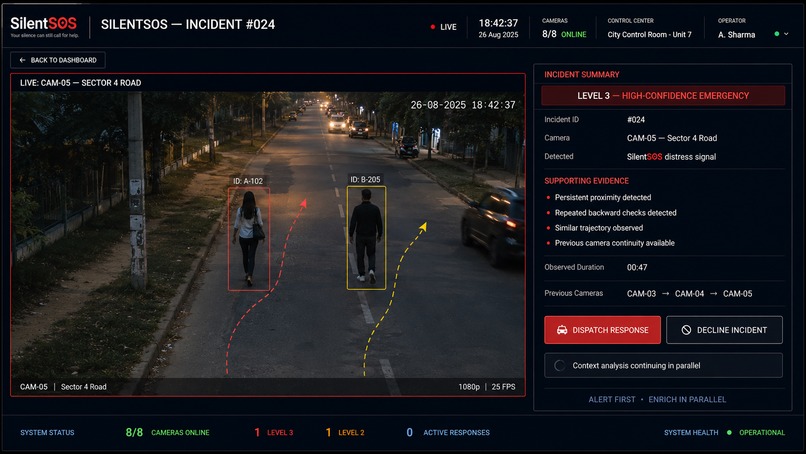Image resolution: width=806 pixels, height=454 pixels.
Task: Click the SilentSOS distress signal text
Action: coord(671,157)
